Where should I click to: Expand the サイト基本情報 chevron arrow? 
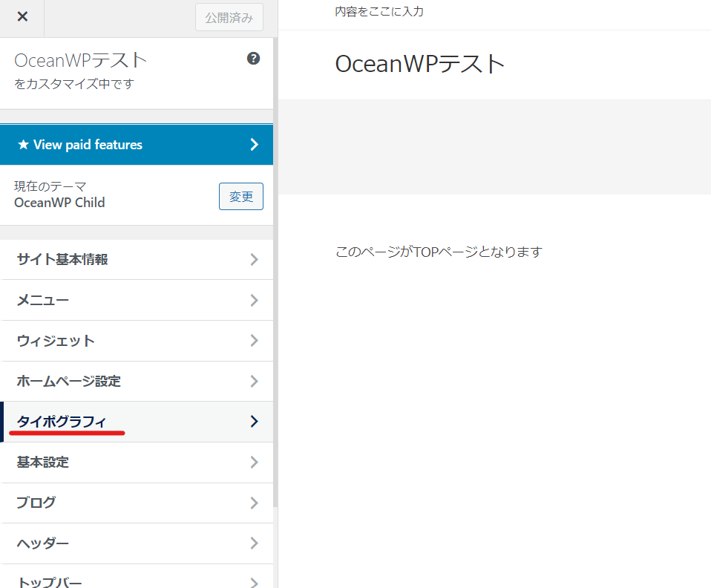pos(255,260)
